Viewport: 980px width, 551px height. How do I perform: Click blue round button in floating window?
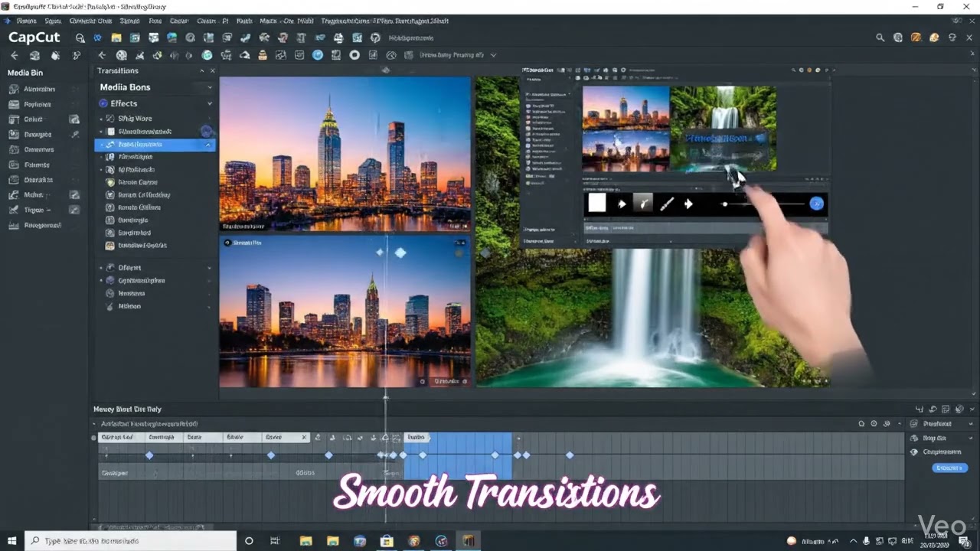[x=817, y=204]
